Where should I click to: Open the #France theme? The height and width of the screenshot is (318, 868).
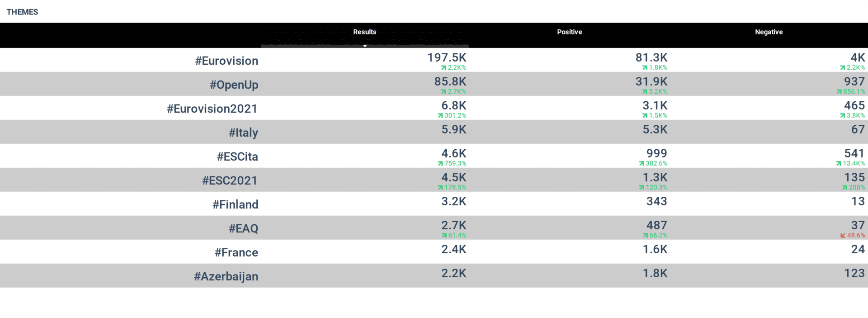point(236,252)
